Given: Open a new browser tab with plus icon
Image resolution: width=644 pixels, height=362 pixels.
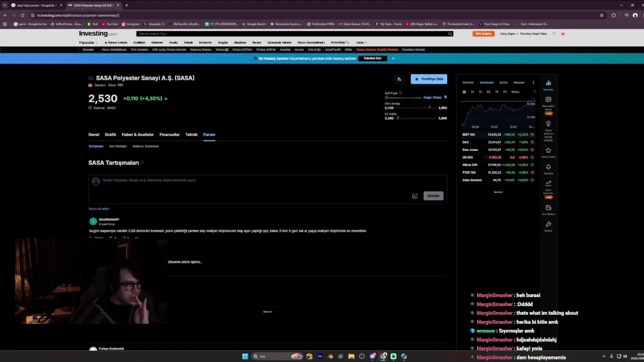Looking at the screenshot, I should [126, 5].
